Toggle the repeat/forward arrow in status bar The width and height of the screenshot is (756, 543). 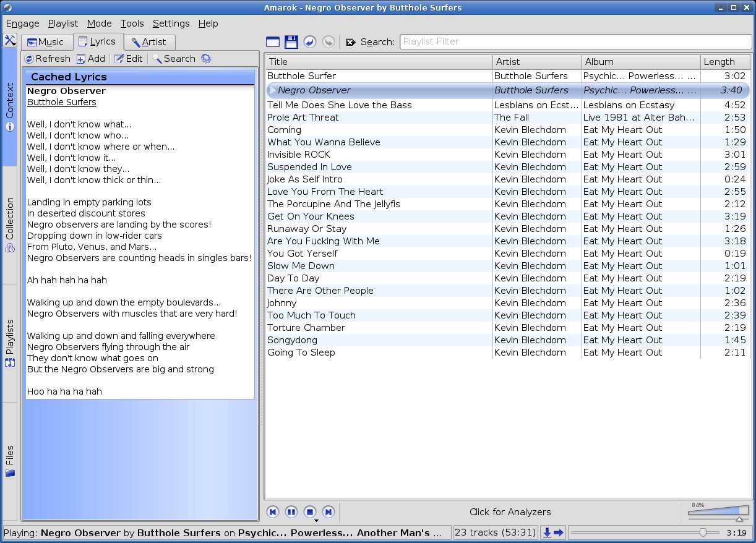point(559,532)
